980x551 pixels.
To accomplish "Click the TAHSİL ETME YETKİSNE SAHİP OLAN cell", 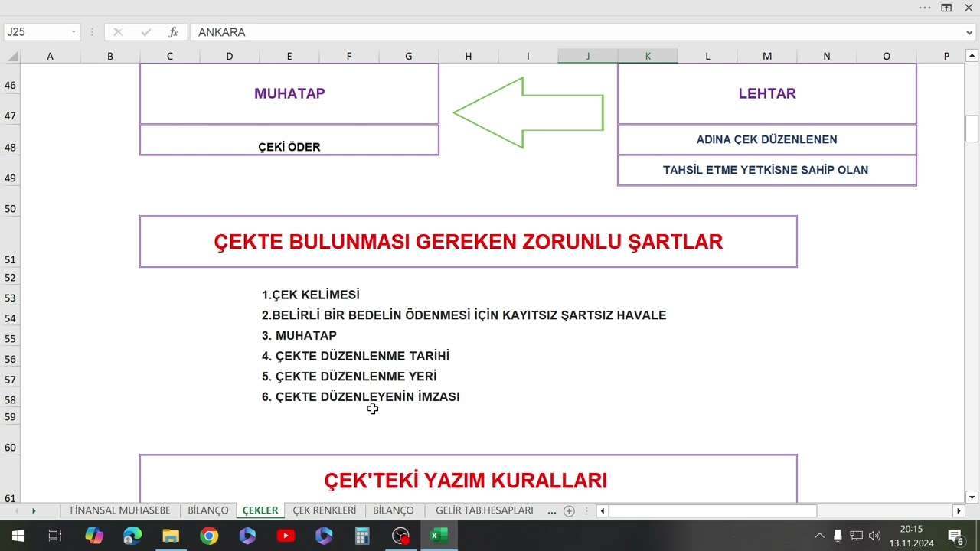I will coord(767,170).
